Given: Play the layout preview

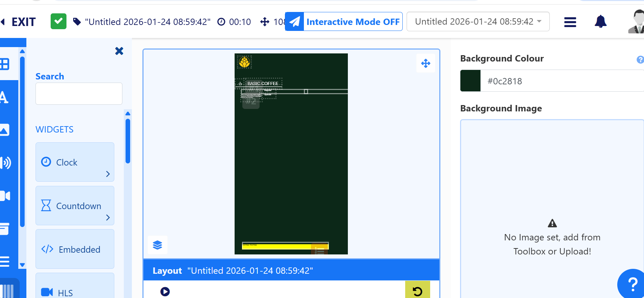Looking at the screenshot, I should click(165, 292).
